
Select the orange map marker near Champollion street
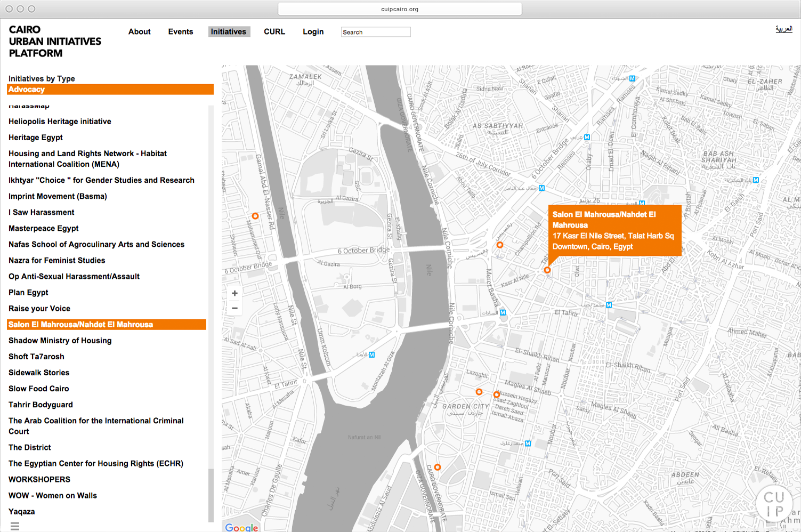pos(500,245)
